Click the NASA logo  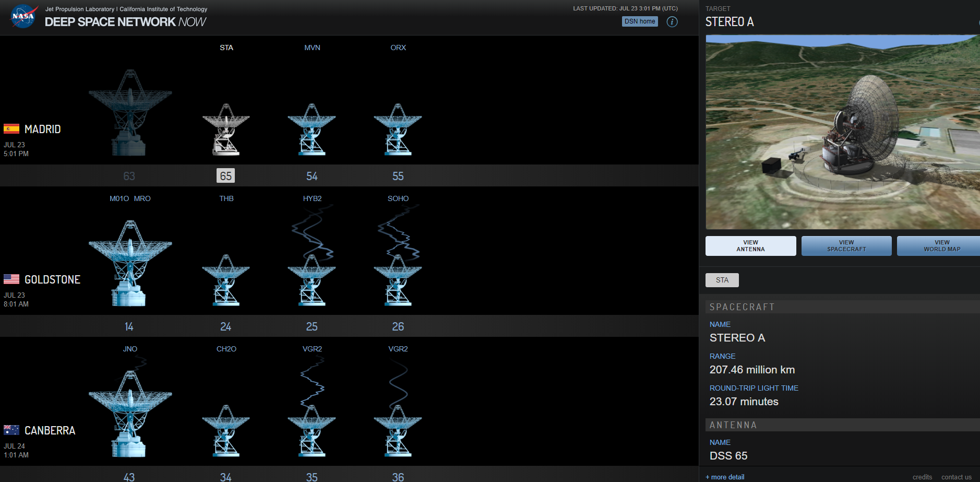24,16
